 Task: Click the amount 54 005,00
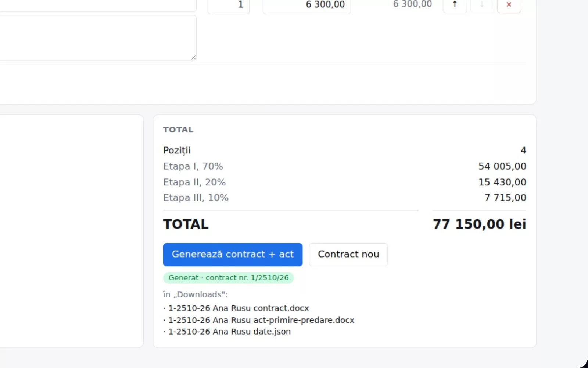pyautogui.click(x=502, y=166)
